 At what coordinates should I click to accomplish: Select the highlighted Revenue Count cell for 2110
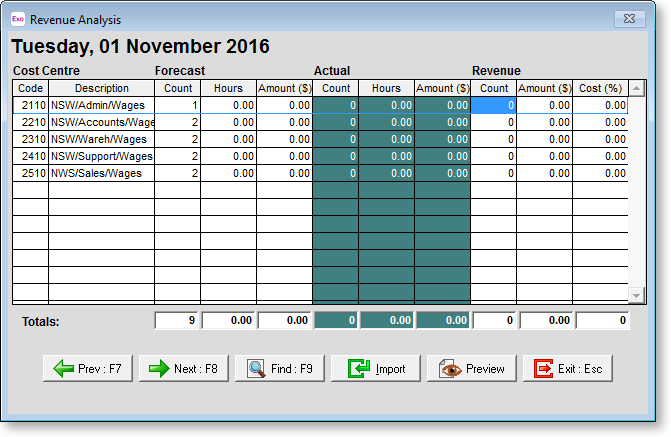pos(494,105)
